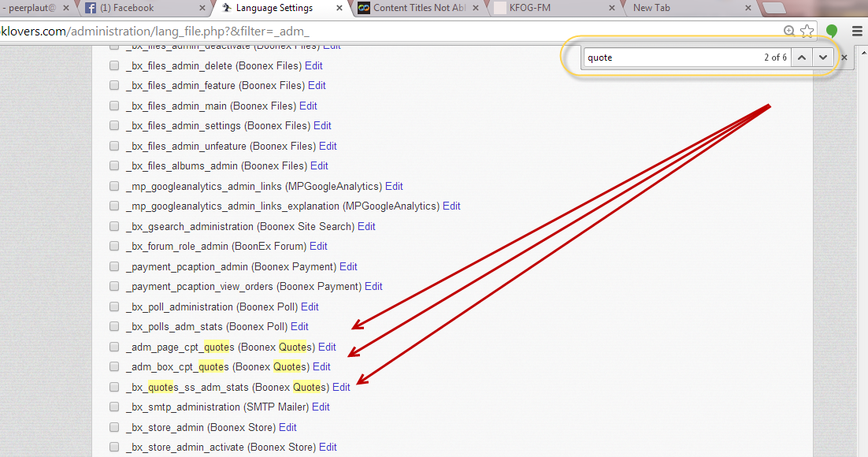Viewport: 868px width, 457px height.
Task: Click the bookmark star icon
Action: pos(807,32)
